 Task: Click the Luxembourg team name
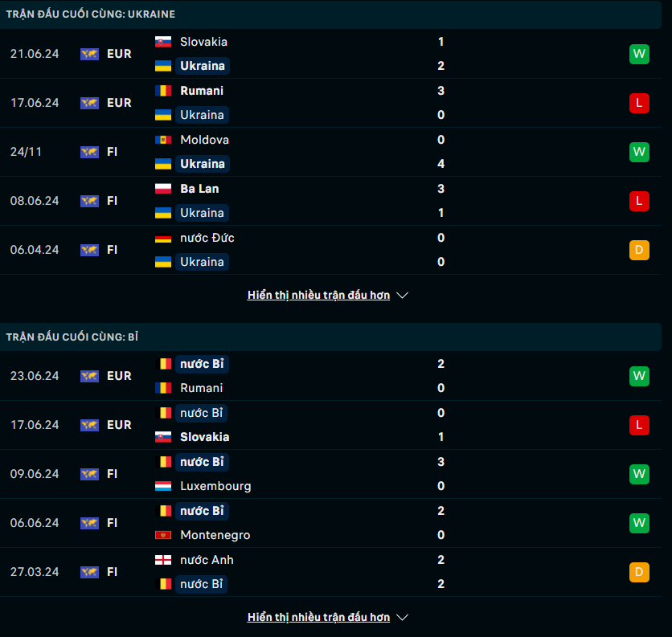(x=215, y=486)
